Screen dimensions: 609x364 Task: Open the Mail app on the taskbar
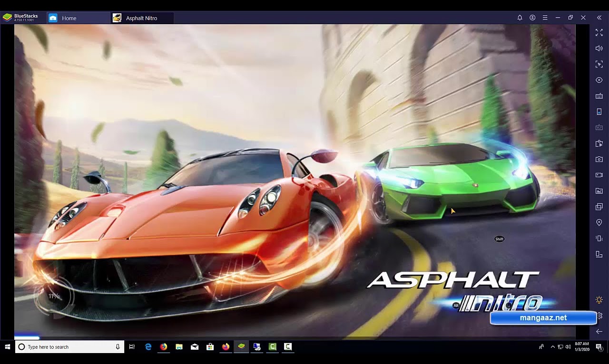[x=195, y=347]
